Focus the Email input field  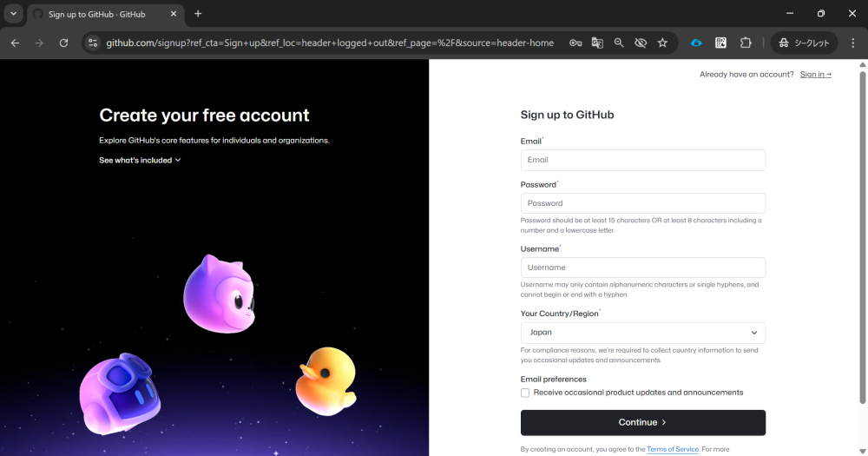click(x=642, y=160)
